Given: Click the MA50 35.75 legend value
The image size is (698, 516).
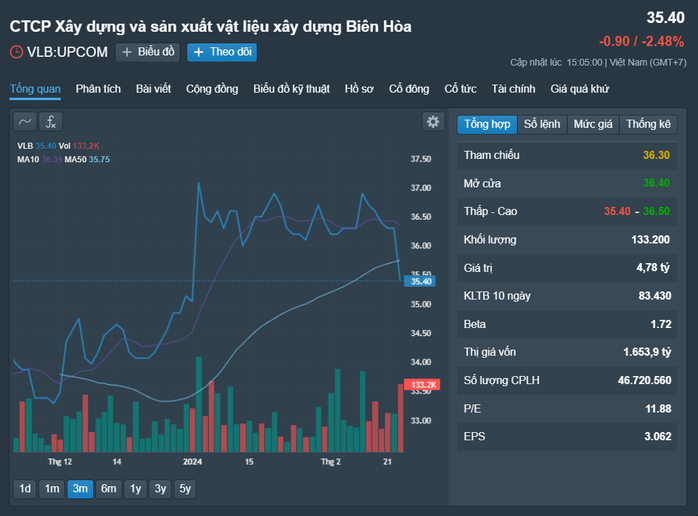Looking at the screenshot, I should (x=99, y=159).
